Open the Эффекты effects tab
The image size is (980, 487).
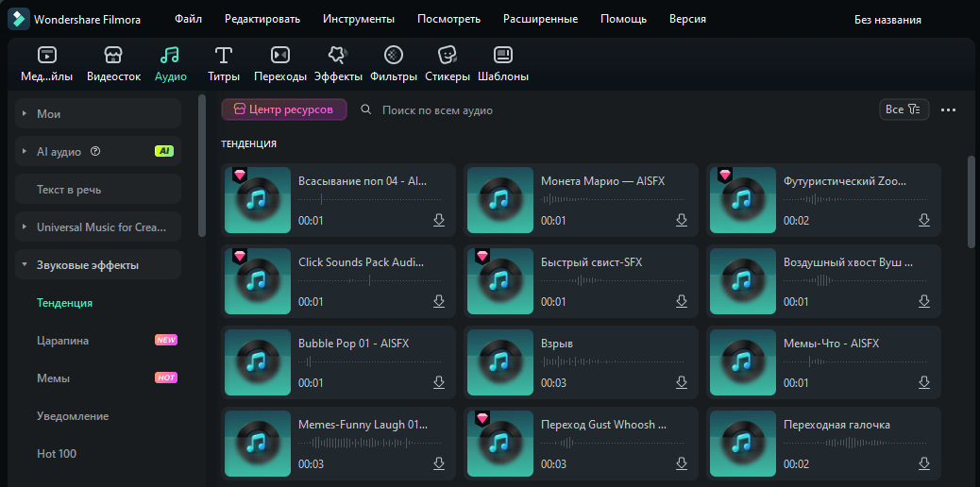[x=338, y=64]
